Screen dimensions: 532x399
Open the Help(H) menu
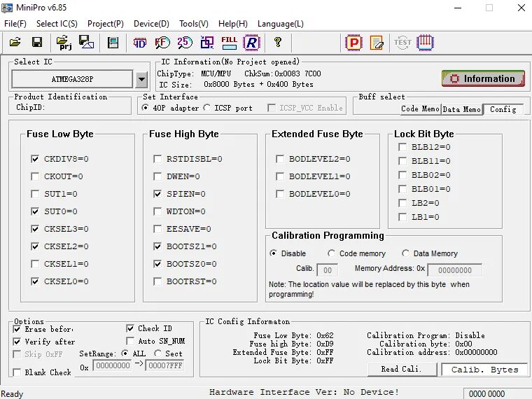[x=232, y=24]
